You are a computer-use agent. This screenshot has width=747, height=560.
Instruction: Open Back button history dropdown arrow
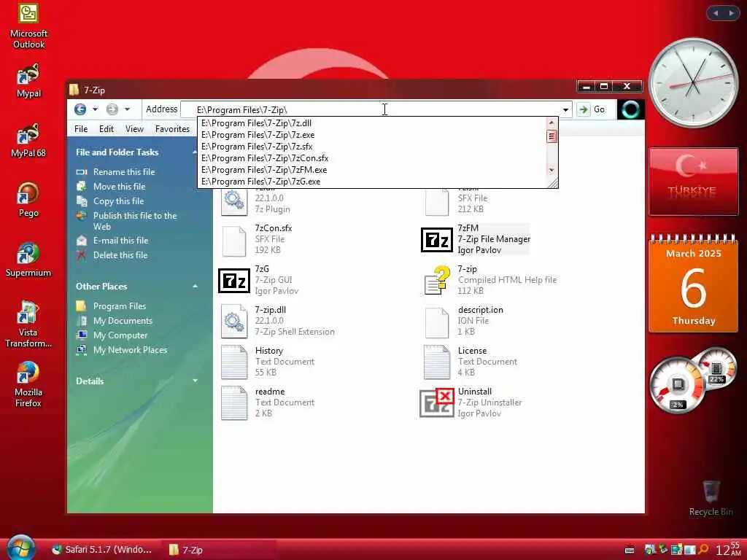coord(95,109)
